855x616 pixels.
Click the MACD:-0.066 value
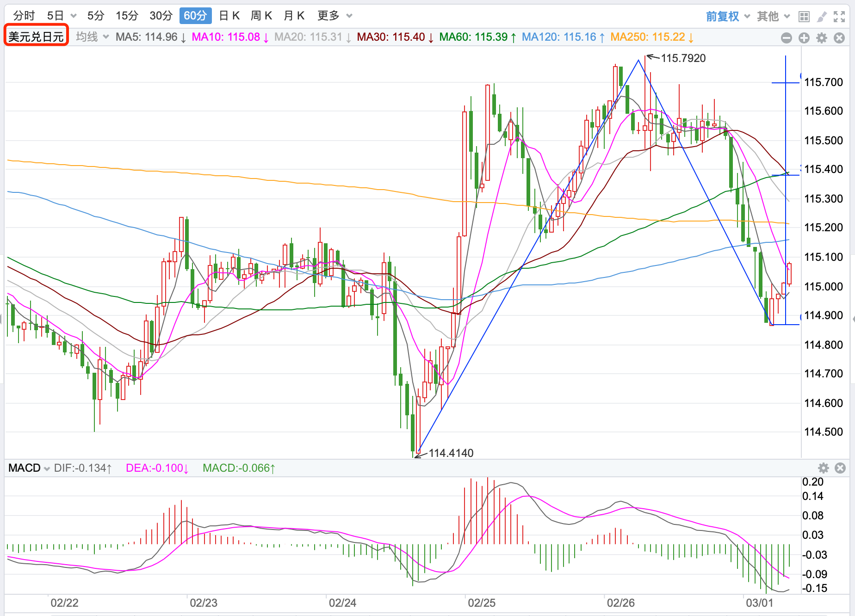[x=239, y=468]
